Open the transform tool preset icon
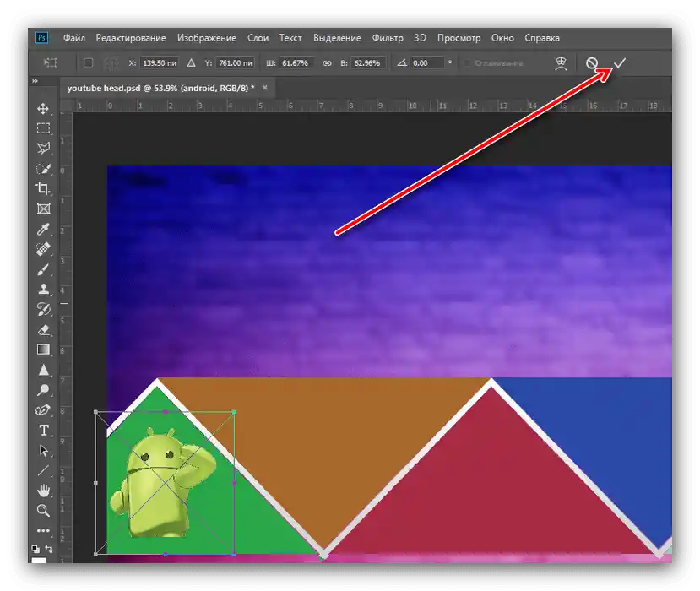 50,63
